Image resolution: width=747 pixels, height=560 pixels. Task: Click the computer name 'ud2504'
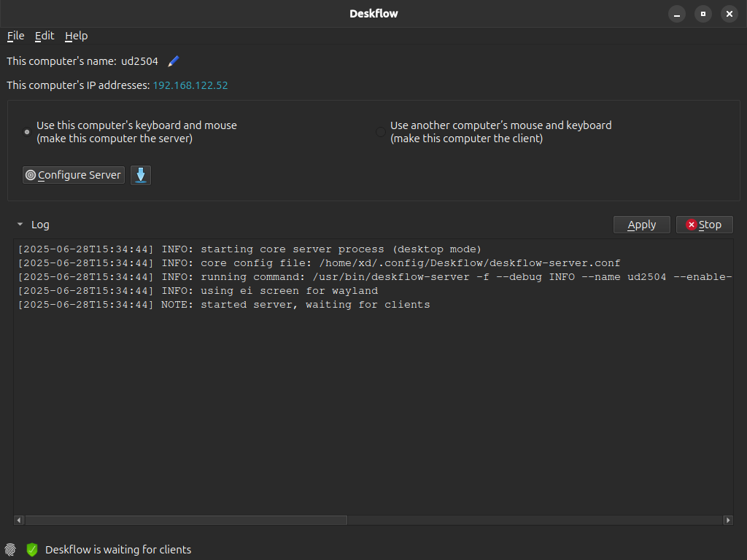[139, 61]
